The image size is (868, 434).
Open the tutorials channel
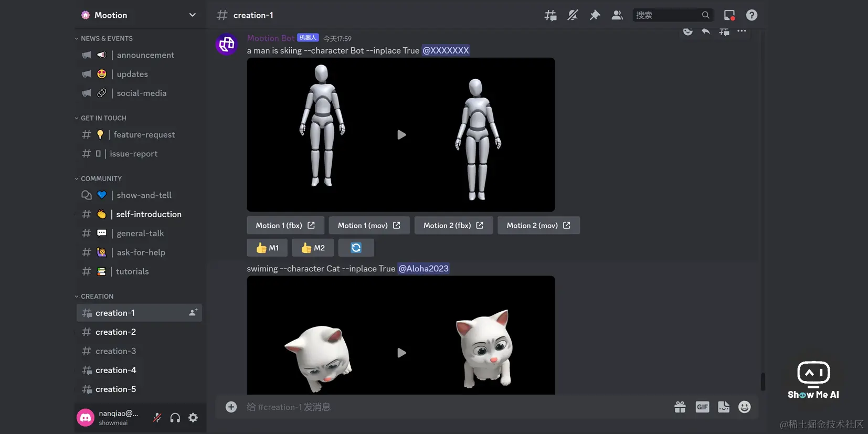139,271
